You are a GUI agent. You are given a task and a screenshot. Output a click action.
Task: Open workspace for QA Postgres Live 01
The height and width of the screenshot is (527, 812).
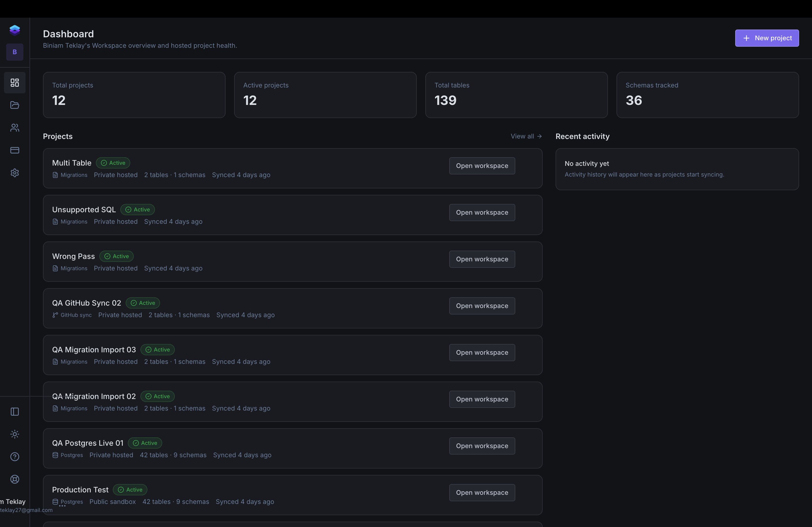point(482,445)
